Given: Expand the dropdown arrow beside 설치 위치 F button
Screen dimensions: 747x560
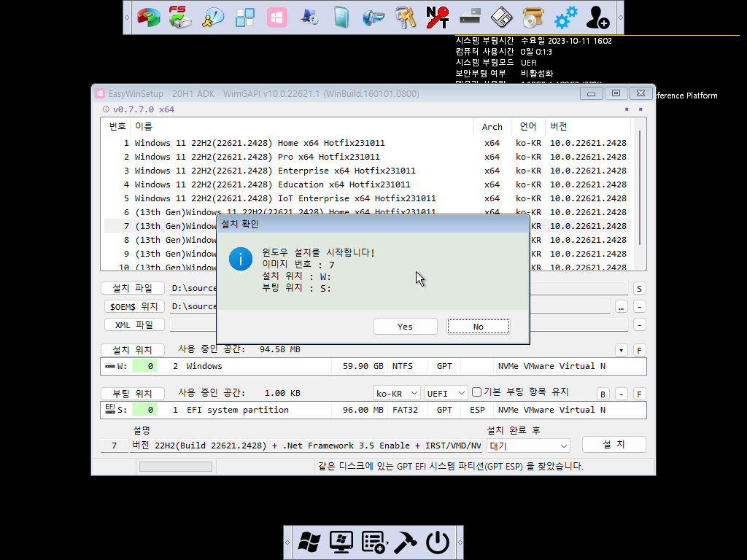Looking at the screenshot, I should click(x=622, y=351).
